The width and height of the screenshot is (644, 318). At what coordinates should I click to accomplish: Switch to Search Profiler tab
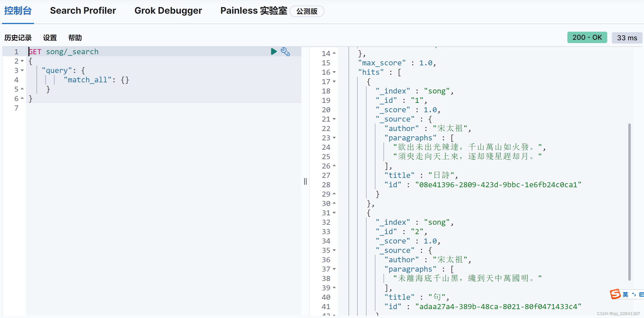point(83,11)
